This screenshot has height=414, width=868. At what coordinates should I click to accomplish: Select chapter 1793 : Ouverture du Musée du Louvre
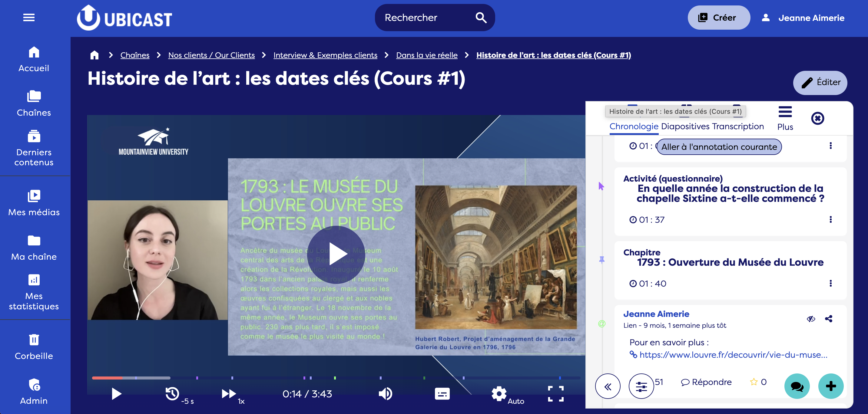[730, 262]
